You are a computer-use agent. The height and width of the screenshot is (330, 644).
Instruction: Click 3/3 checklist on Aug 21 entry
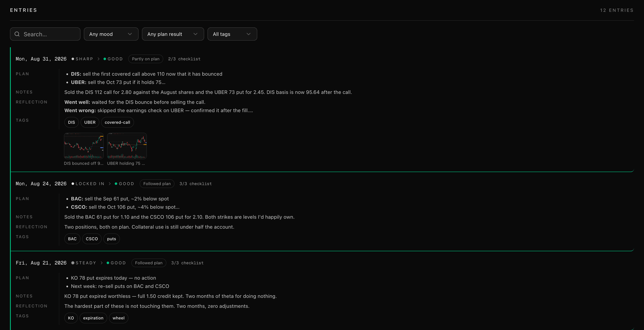click(187, 263)
